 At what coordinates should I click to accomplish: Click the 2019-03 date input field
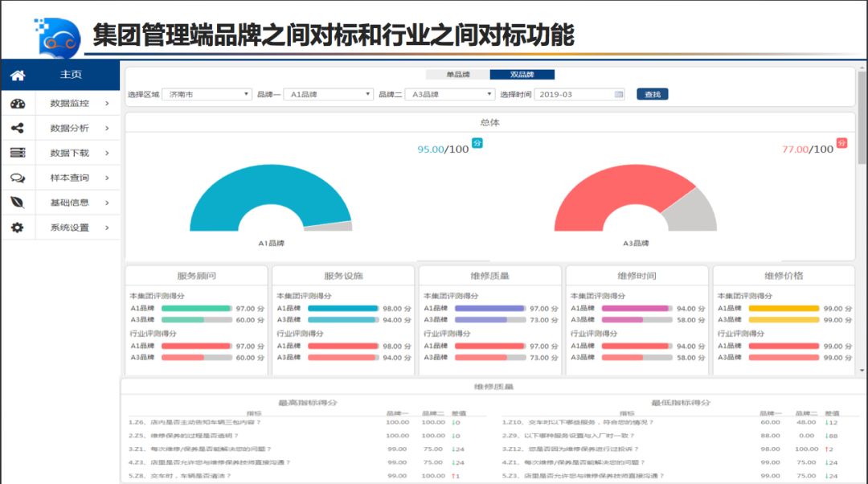pyautogui.click(x=574, y=94)
